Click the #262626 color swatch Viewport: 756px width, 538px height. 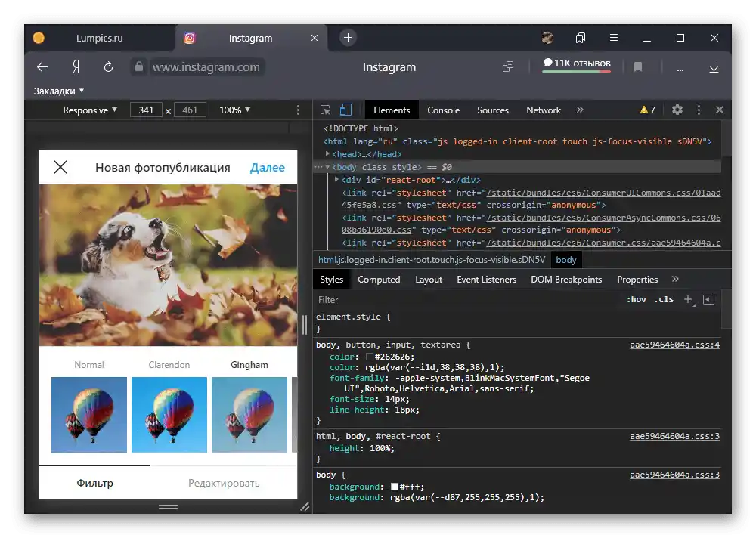click(370, 356)
